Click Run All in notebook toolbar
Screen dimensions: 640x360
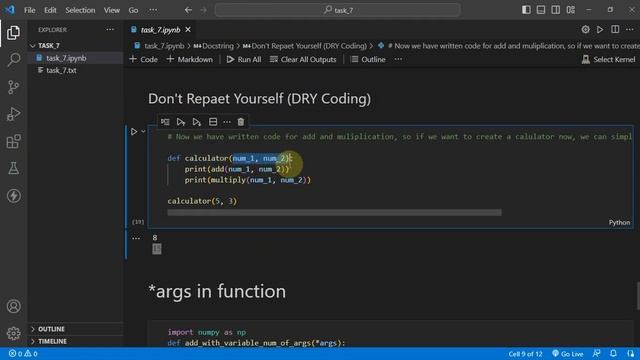(244, 59)
